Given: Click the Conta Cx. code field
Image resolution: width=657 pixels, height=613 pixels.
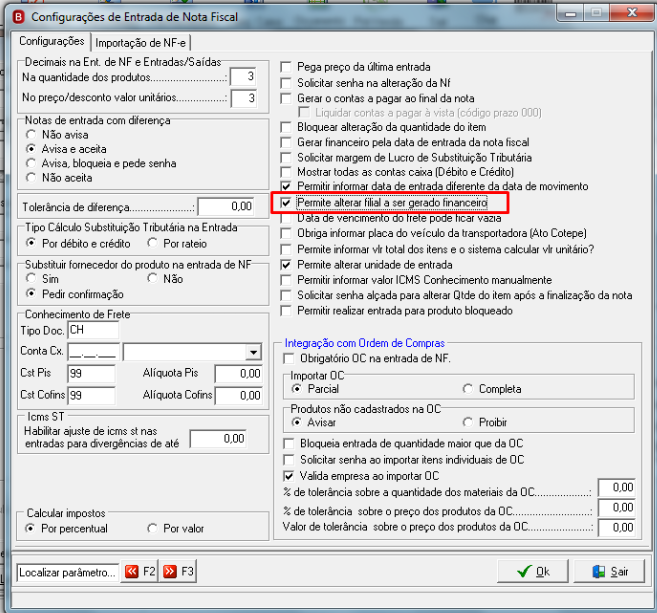Looking at the screenshot, I should point(93,352).
